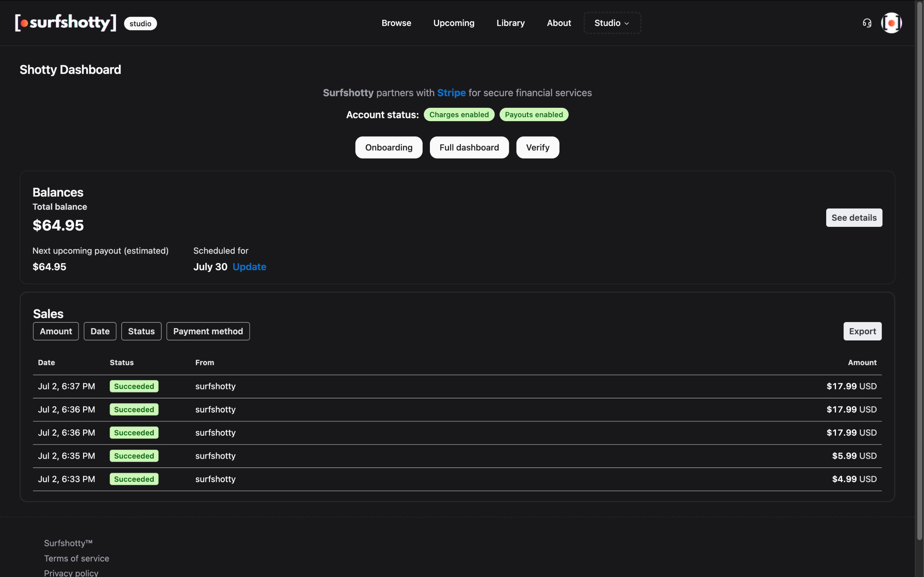Click the studio badge next to logo
The height and width of the screenshot is (577, 924).
[140, 24]
